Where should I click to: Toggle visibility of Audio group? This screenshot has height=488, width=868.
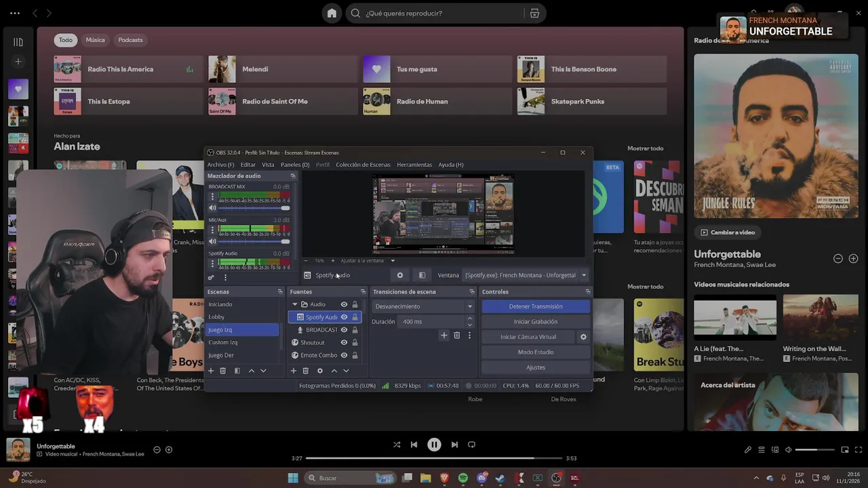click(344, 304)
